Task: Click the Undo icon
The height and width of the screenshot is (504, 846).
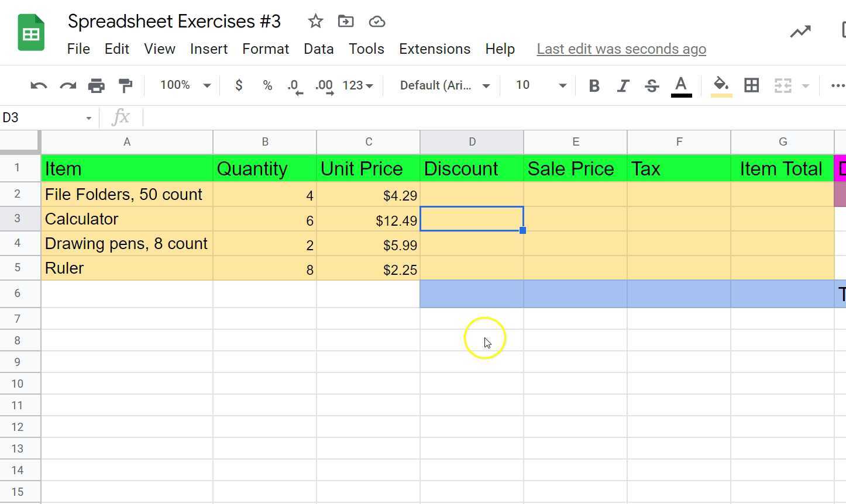Action: point(38,85)
